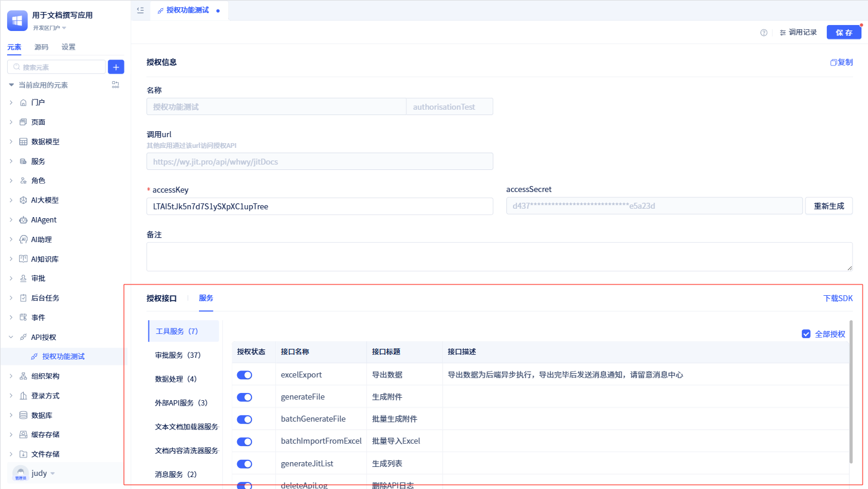Click the 数据模型 table icon
868x489 pixels.
pyautogui.click(x=23, y=141)
